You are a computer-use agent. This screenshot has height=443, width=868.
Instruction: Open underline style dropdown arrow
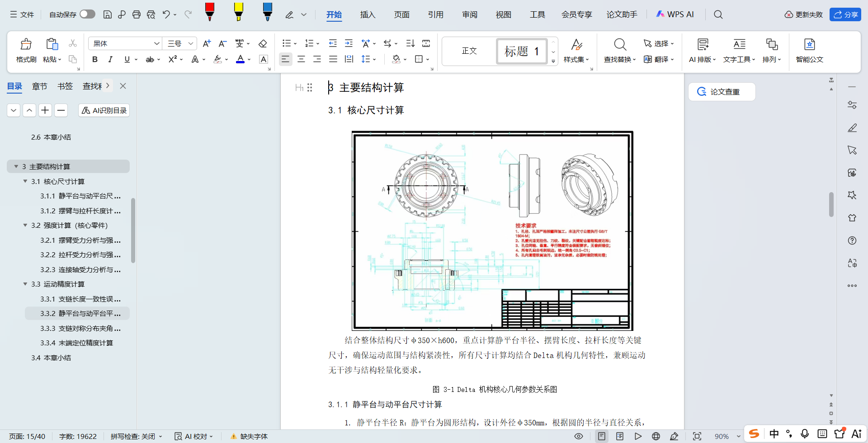136,59
